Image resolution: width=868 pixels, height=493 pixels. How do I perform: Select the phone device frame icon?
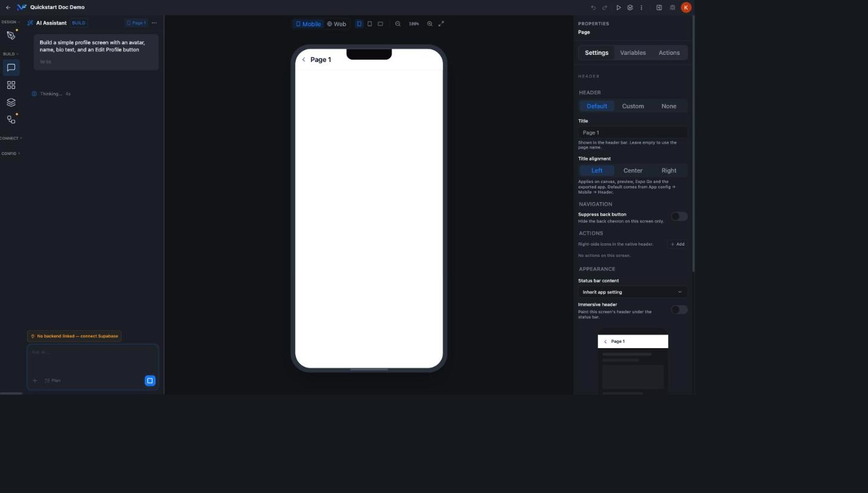359,24
